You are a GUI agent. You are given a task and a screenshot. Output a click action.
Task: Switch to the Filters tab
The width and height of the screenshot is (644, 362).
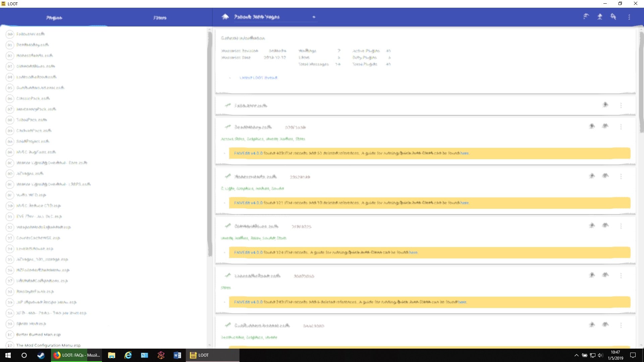coord(160,17)
